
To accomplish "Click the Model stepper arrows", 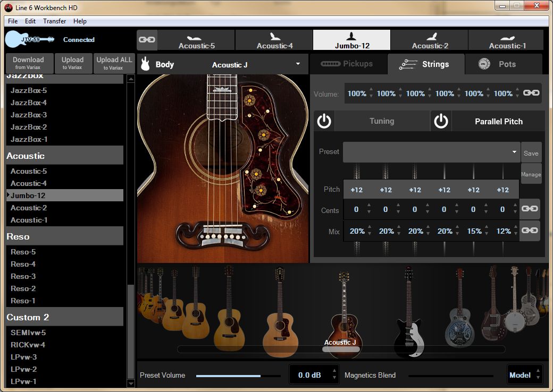I will coord(538,374).
